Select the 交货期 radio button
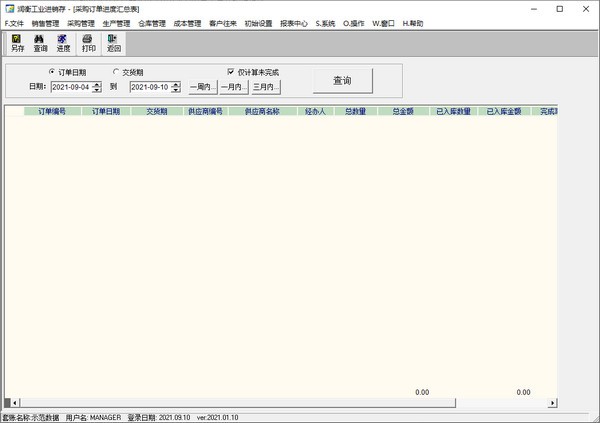 (115, 72)
